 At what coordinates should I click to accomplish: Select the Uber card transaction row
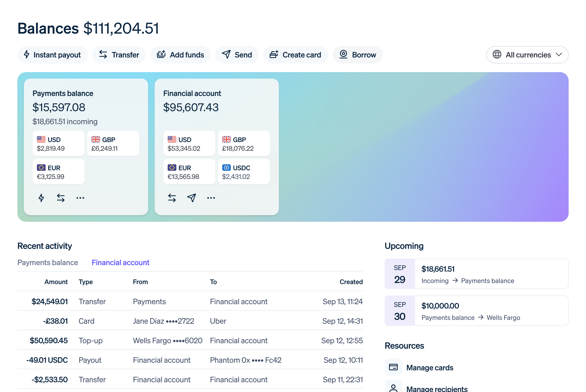tap(190, 321)
